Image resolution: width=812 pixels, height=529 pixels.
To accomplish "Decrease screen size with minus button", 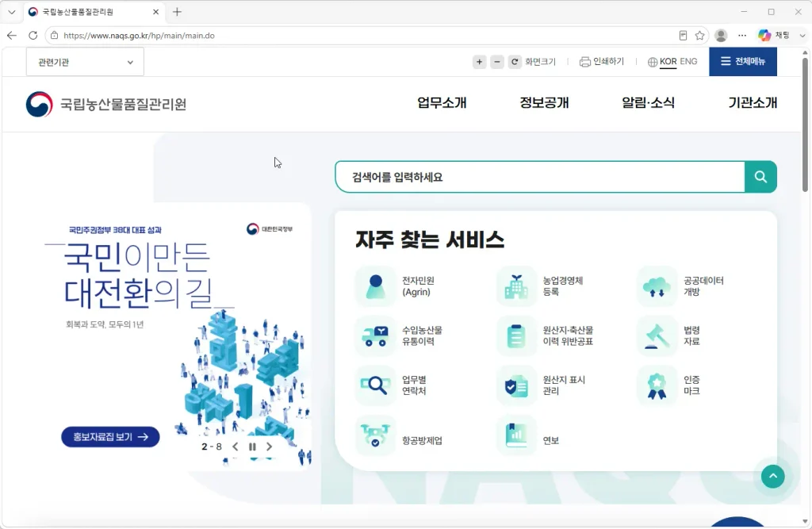I will (497, 62).
